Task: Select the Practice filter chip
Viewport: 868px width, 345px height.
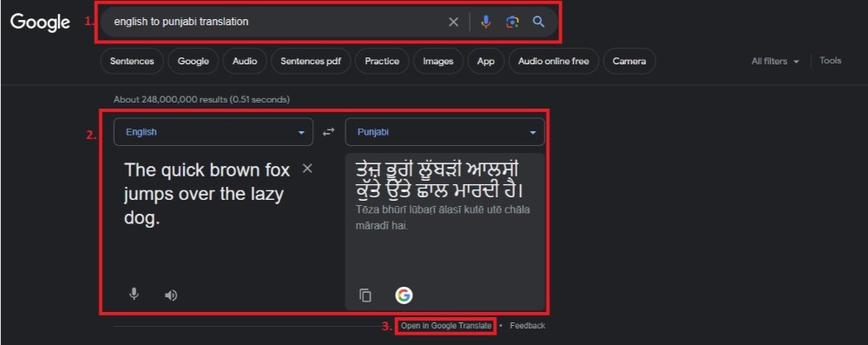Action: click(x=382, y=61)
